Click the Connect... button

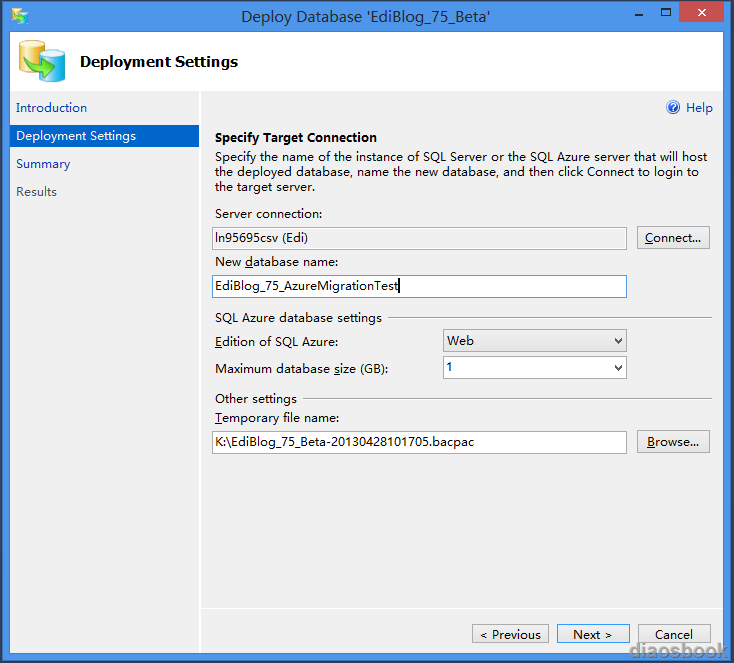(x=673, y=238)
